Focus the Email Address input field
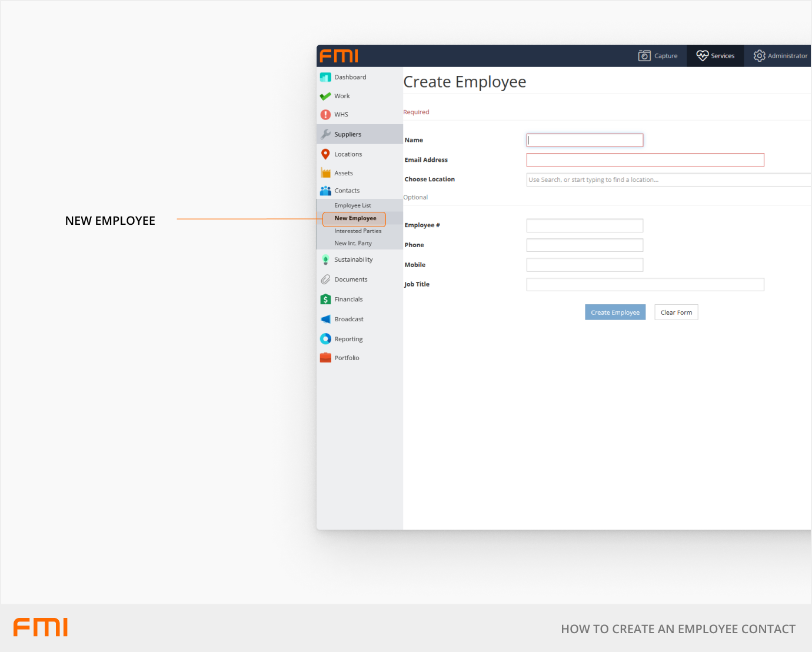 (645, 160)
